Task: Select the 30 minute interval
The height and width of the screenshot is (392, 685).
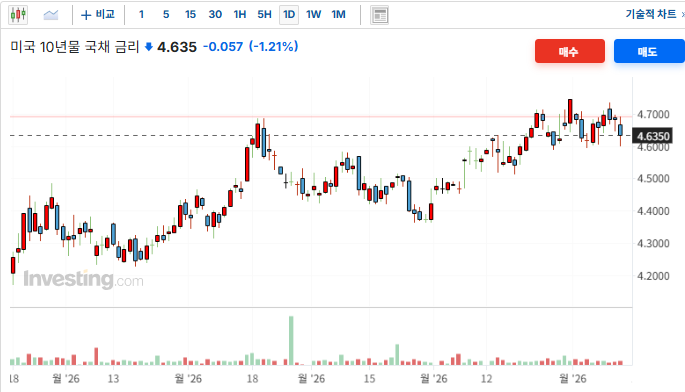Action: tap(215, 15)
